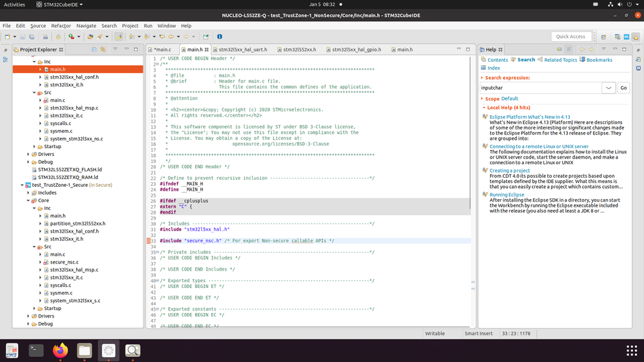Open the Help view menu triangle
Image resolution: width=644 pixels, height=362 pixels.
604,49
